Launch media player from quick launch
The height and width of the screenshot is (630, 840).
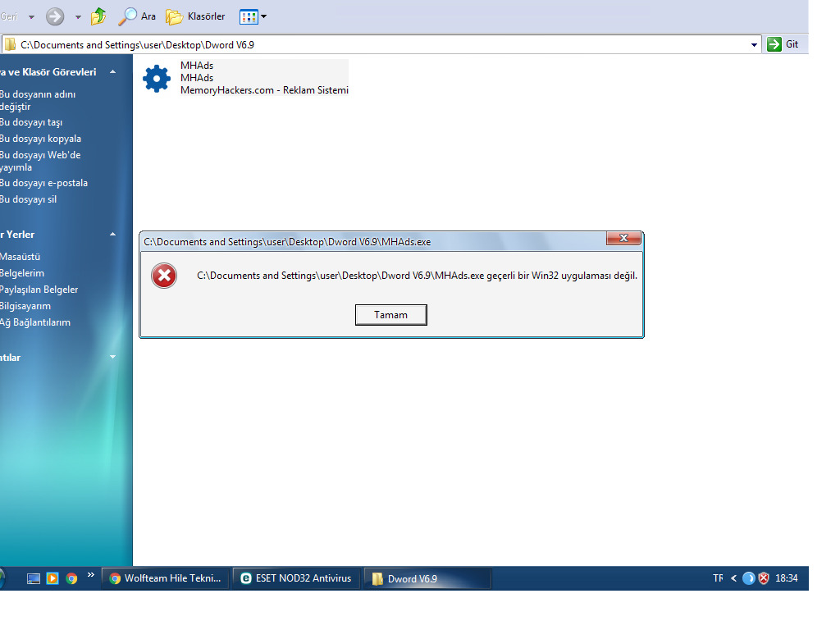tap(52, 578)
